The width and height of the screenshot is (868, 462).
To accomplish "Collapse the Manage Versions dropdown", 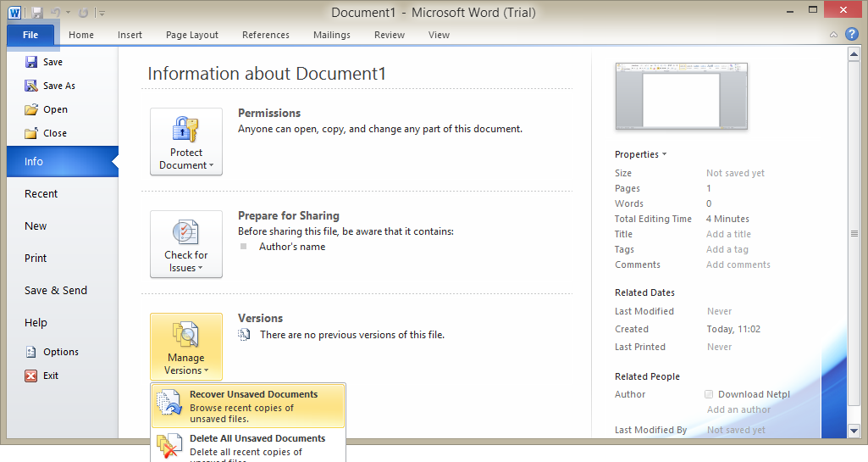I will (x=186, y=347).
